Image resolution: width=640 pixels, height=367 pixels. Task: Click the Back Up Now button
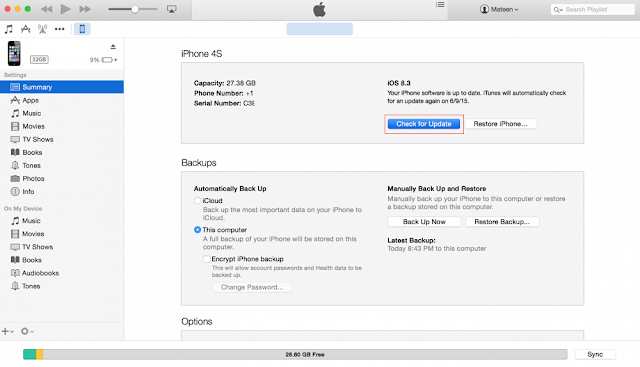coord(424,222)
